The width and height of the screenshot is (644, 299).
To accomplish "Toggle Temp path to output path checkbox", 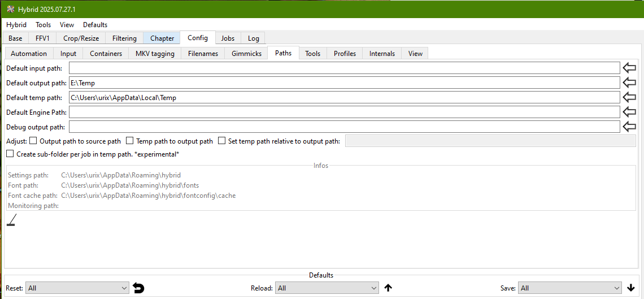I will (x=130, y=141).
